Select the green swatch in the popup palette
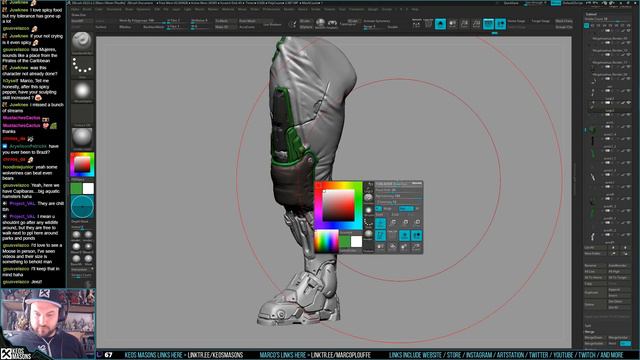This screenshot has height=360, width=640. 345,242
